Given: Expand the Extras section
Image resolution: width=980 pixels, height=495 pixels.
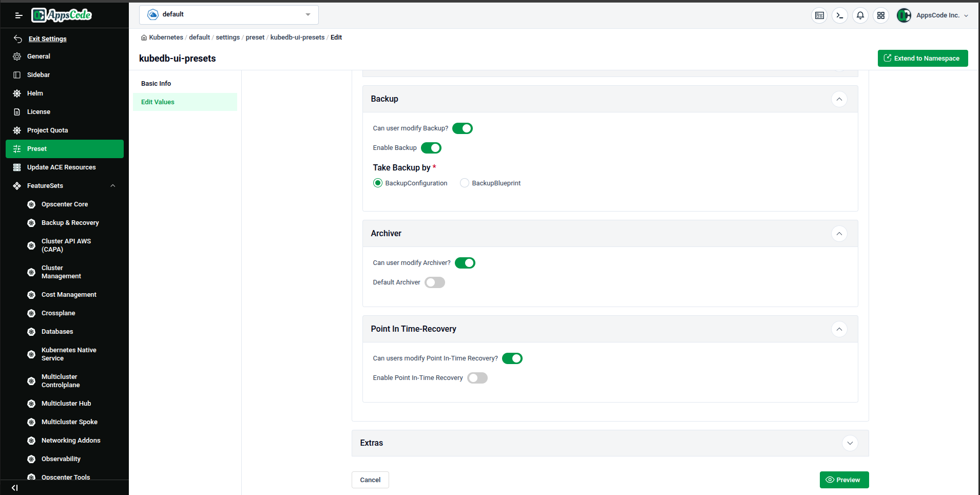Looking at the screenshot, I should tap(850, 443).
